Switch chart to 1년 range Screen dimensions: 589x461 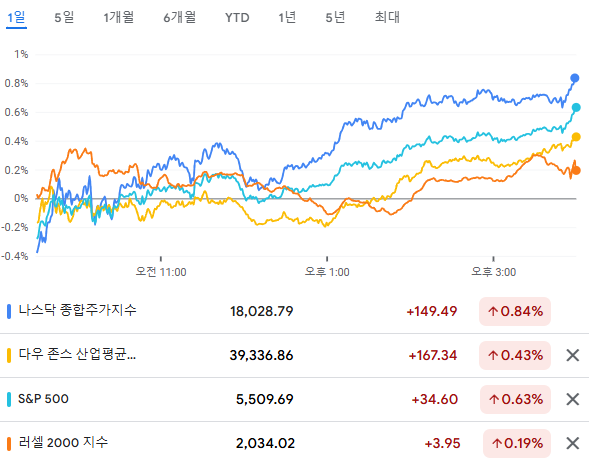287,17
